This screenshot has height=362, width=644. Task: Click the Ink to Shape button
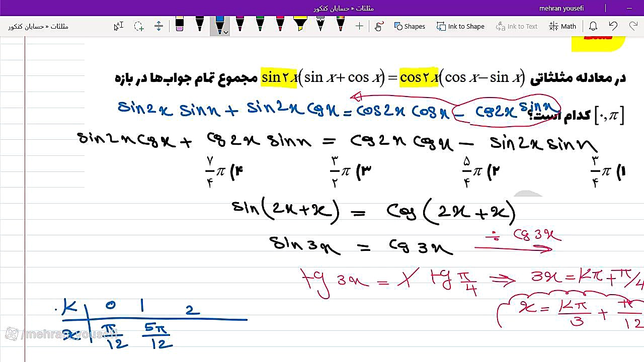[460, 26]
